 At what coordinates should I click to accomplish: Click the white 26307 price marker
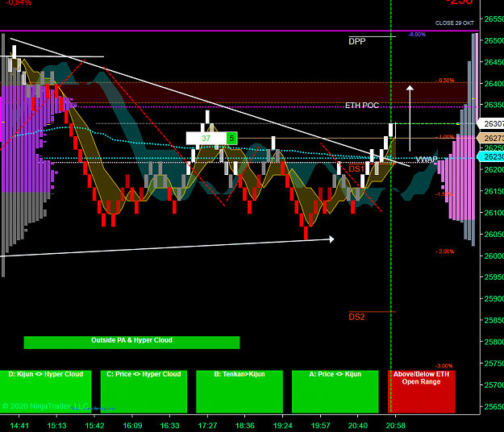491,123
